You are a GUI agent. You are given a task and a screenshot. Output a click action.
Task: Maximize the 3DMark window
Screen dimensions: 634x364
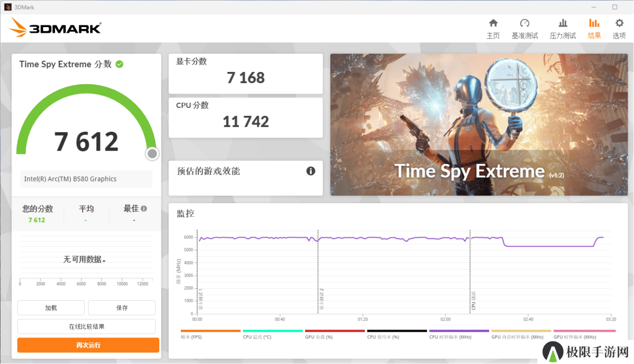(615, 7)
